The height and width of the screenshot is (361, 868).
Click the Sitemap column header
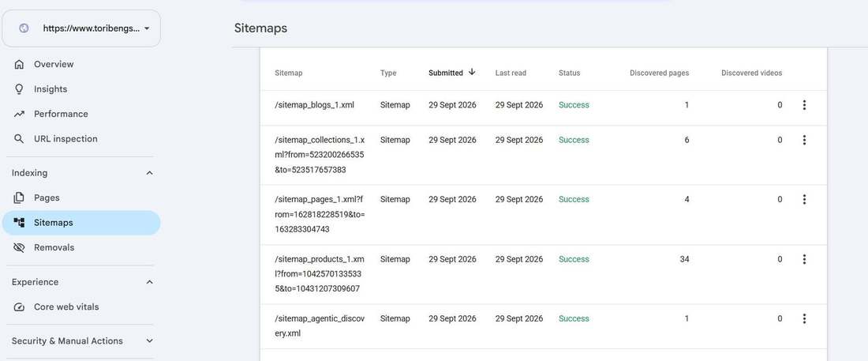[288, 73]
